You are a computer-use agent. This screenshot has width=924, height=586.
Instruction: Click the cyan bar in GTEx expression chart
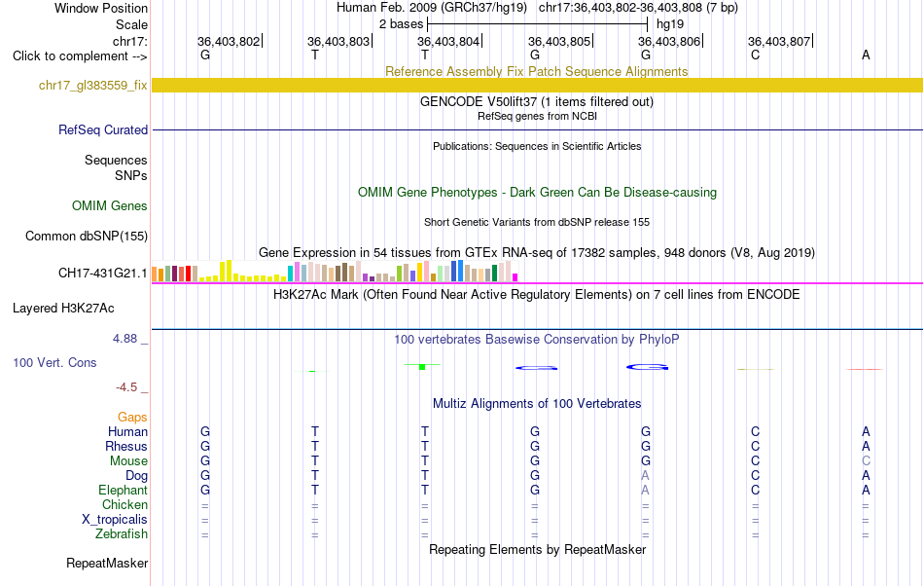pyautogui.click(x=290, y=274)
